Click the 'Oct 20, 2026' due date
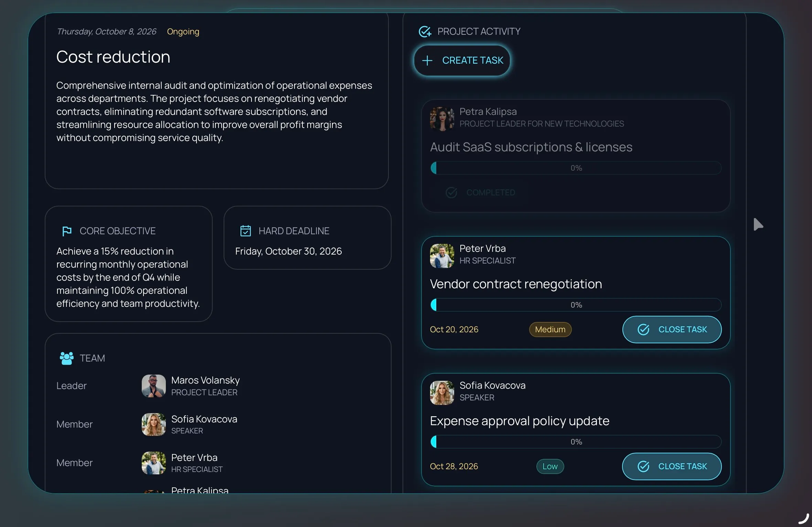 coord(454,330)
